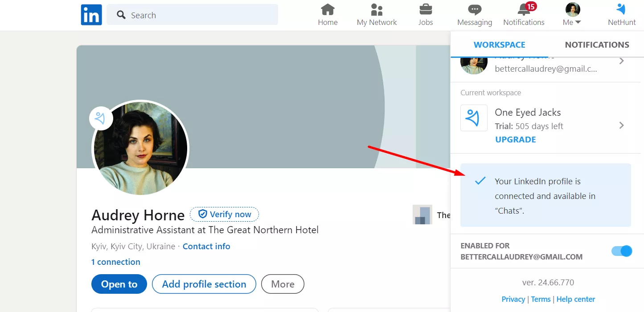
Task: Click Audrey Horne's large profile photo
Action: click(140, 149)
